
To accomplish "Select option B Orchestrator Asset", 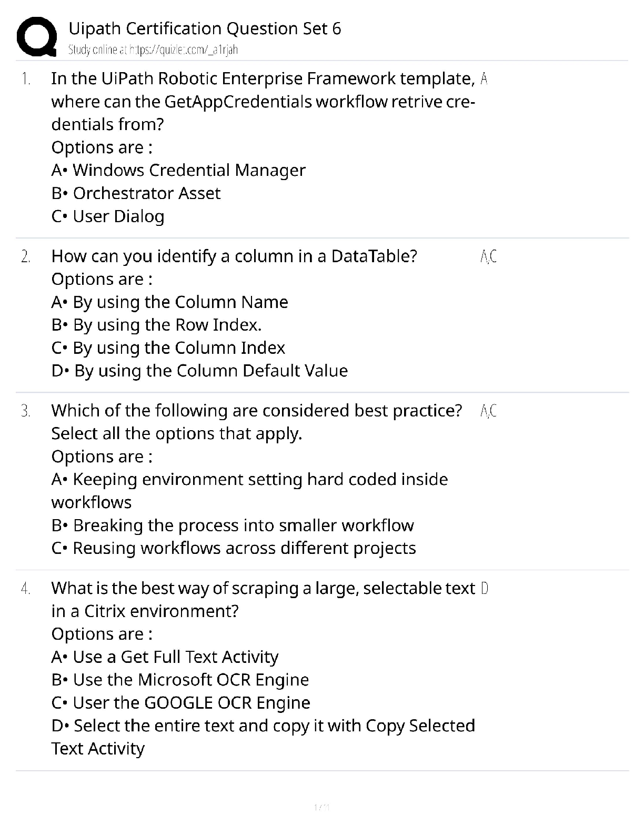I will click(x=136, y=193).
